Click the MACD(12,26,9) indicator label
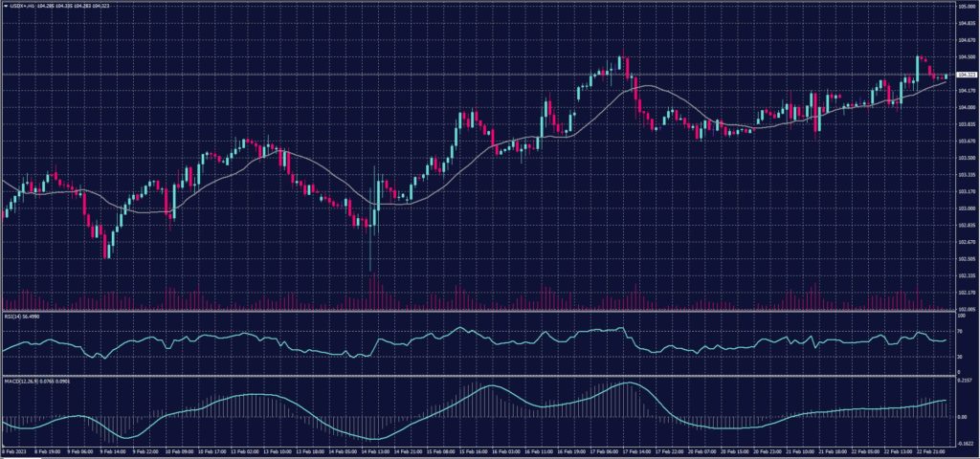The height and width of the screenshot is (459, 980). (21, 382)
